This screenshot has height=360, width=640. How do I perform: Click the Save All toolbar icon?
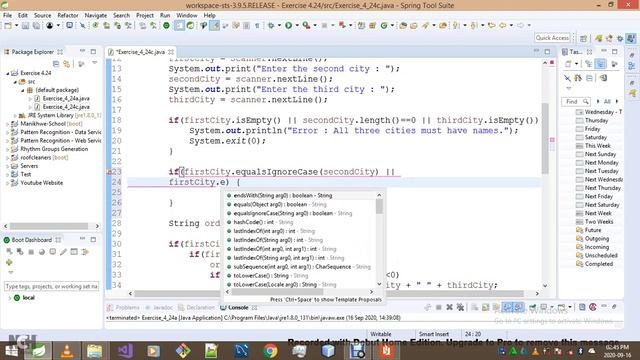[36, 25]
